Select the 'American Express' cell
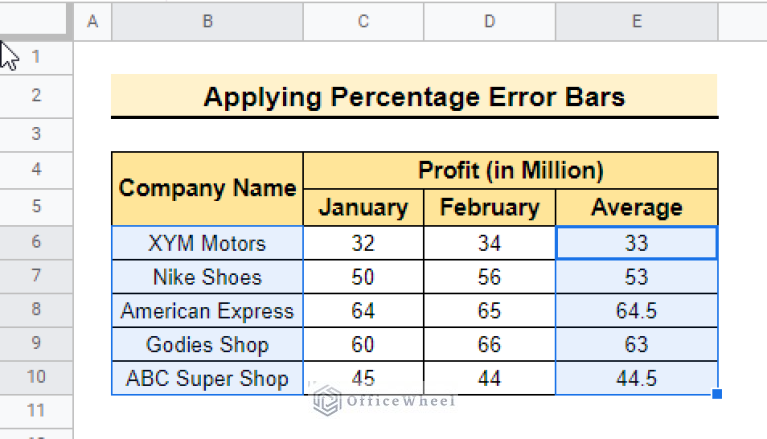The height and width of the screenshot is (439, 767). pyautogui.click(x=207, y=310)
